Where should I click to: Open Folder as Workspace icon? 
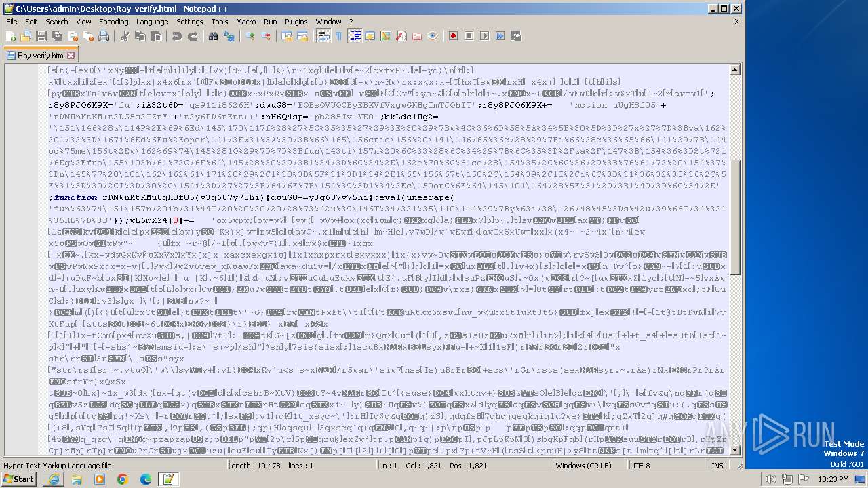[x=417, y=36]
